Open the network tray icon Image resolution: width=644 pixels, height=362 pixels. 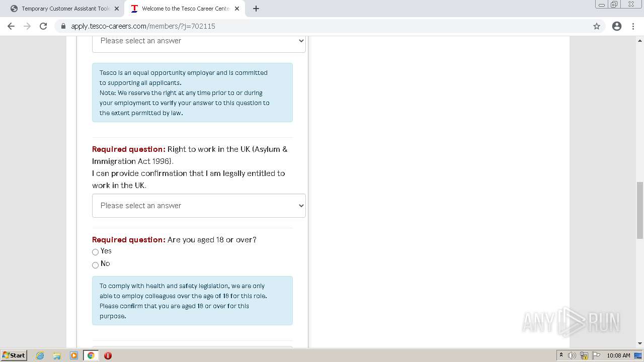point(584,355)
